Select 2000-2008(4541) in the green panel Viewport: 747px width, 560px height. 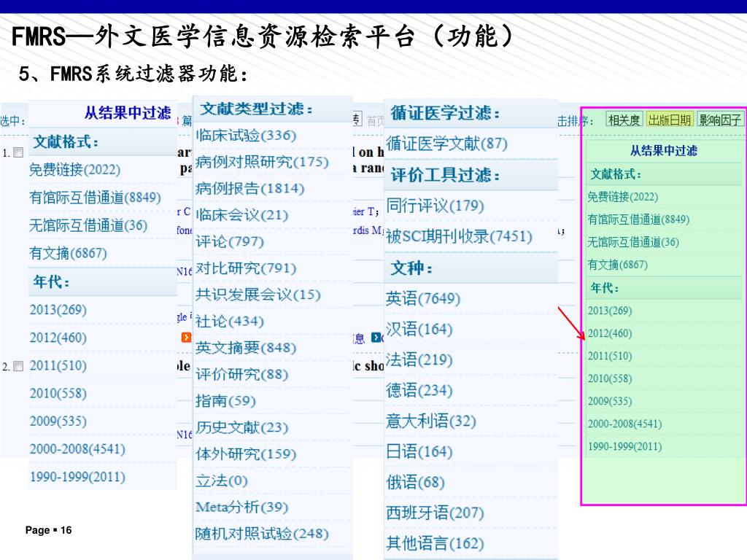point(624,424)
